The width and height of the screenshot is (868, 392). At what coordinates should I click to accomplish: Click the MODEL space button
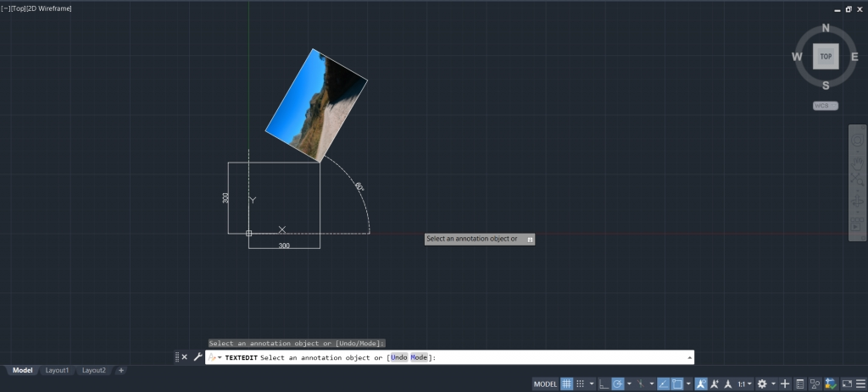tap(545, 384)
